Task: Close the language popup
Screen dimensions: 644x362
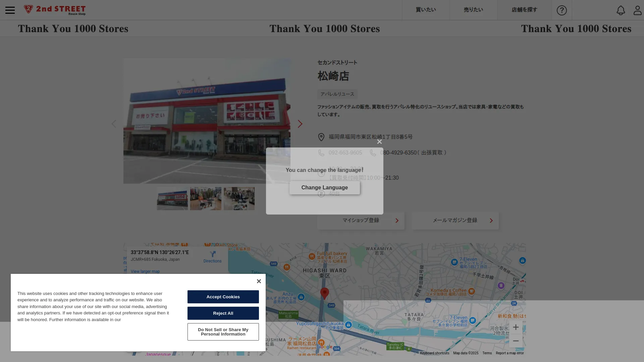Action: (379, 141)
